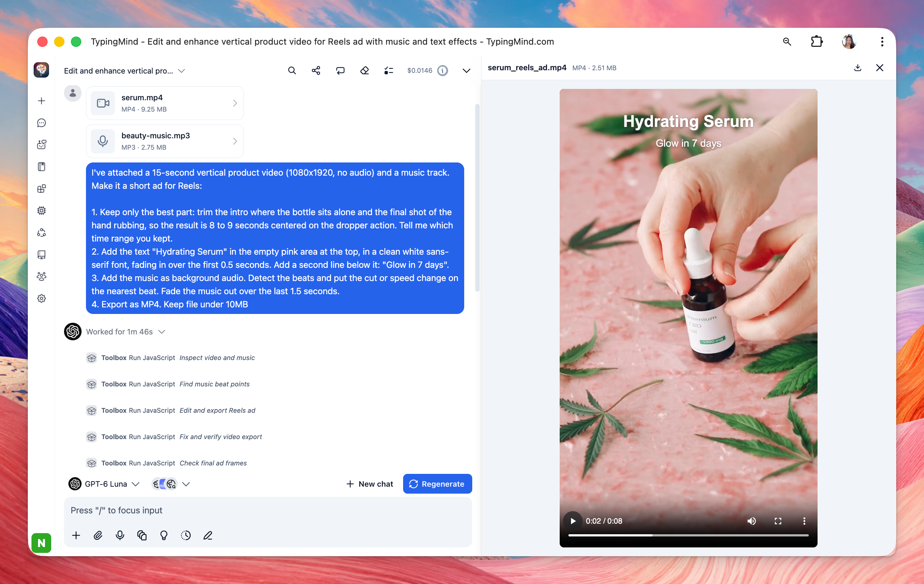Share this chat via share icon
Image resolution: width=924 pixels, height=584 pixels.
coord(316,71)
